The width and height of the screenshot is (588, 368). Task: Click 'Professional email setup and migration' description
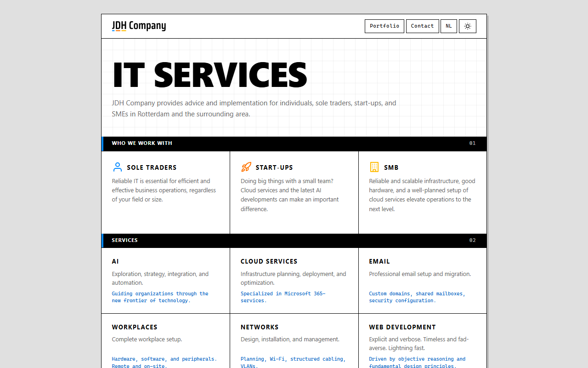[420, 274]
